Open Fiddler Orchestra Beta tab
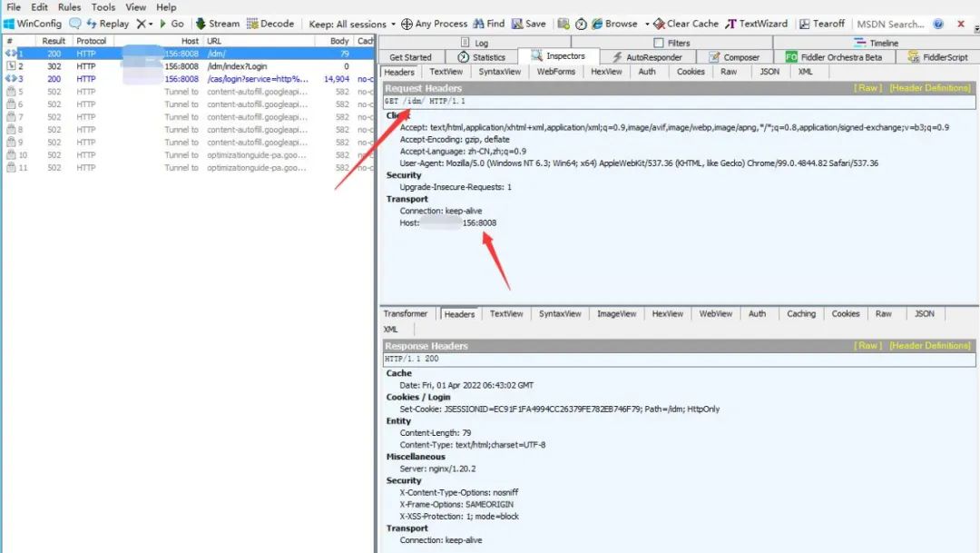The width and height of the screenshot is (980, 553). point(835,57)
